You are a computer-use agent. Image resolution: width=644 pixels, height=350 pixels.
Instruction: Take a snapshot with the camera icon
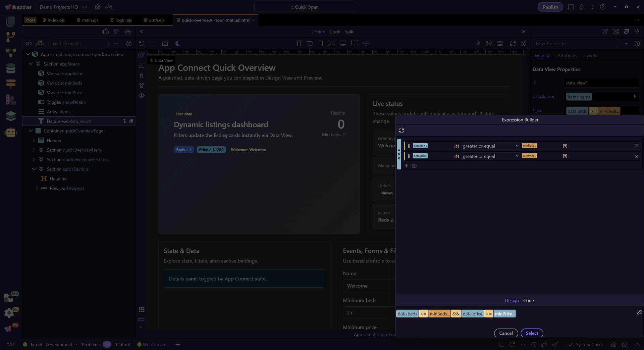(165, 43)
